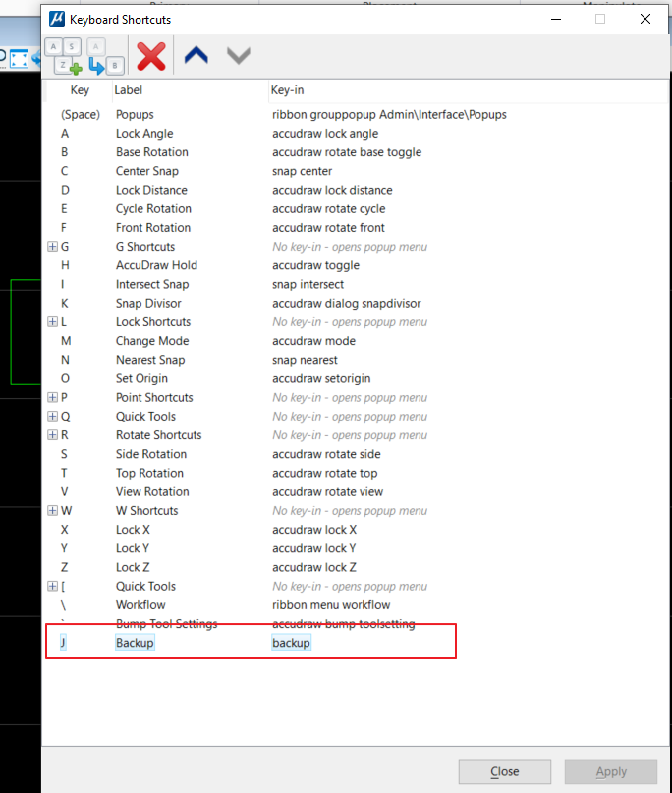Expand the W Shortcuts row
Image resolution: width=672 pixels, height=793 pixels.
(x=53, y=510)
